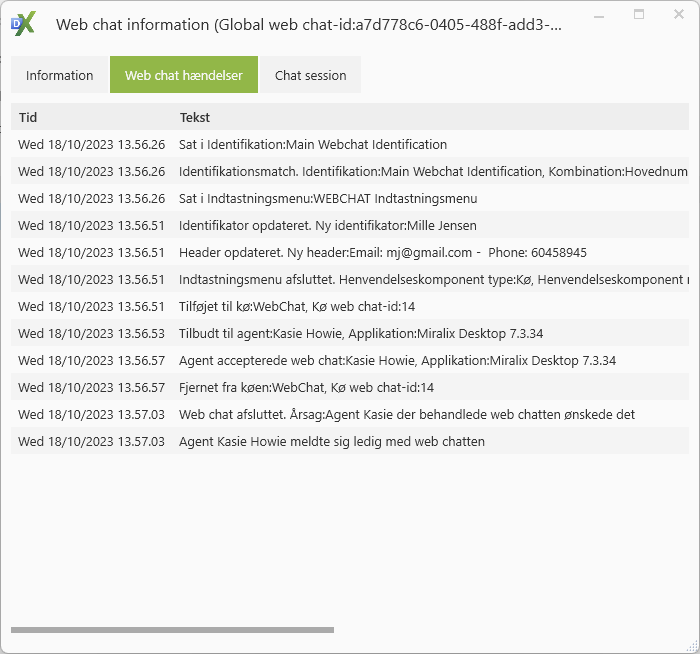Select the 'Sat i Identifikation' event row
Screen dimensions: 700x654
pos(312,144)
